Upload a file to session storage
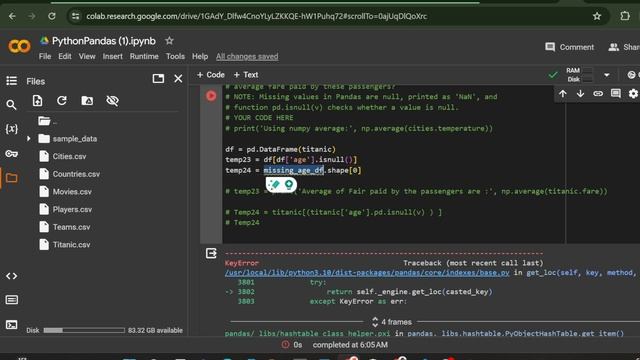The width and height of the screenshot is (640, 360). 37,100
